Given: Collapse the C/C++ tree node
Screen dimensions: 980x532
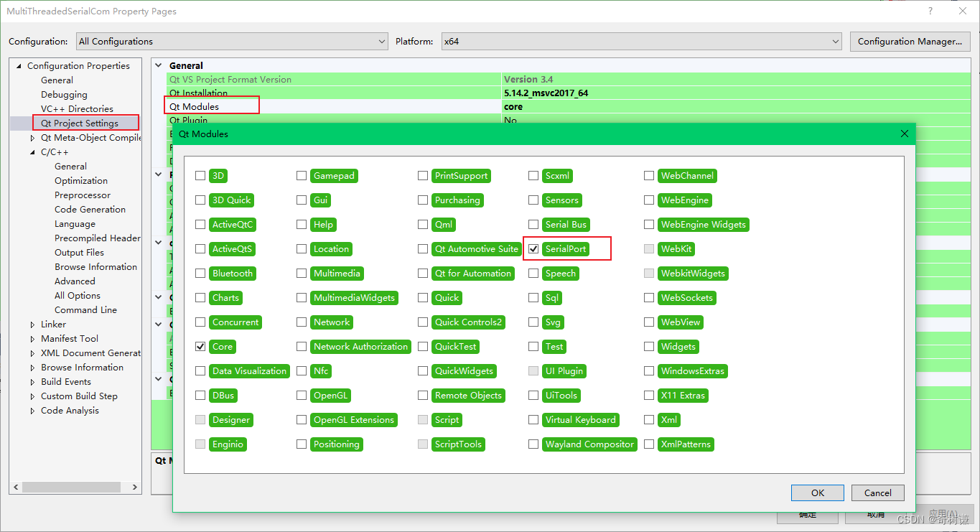Looking at the screenshot, I should point(32,152).
